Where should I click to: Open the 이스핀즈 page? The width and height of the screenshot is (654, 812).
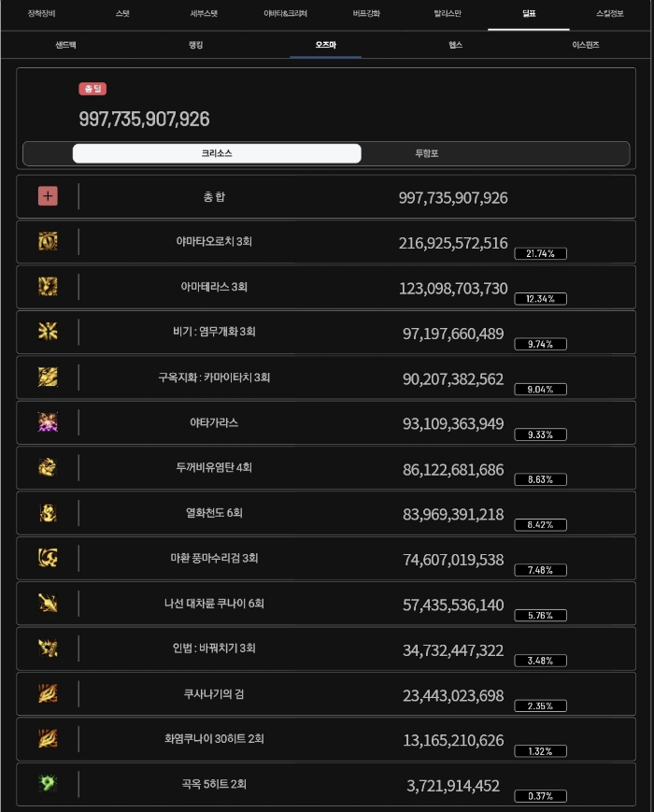[585, 44]
